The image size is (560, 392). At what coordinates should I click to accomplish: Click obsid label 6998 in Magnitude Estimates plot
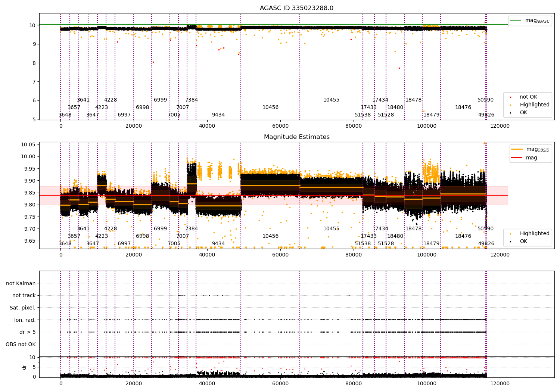[142, 236]
